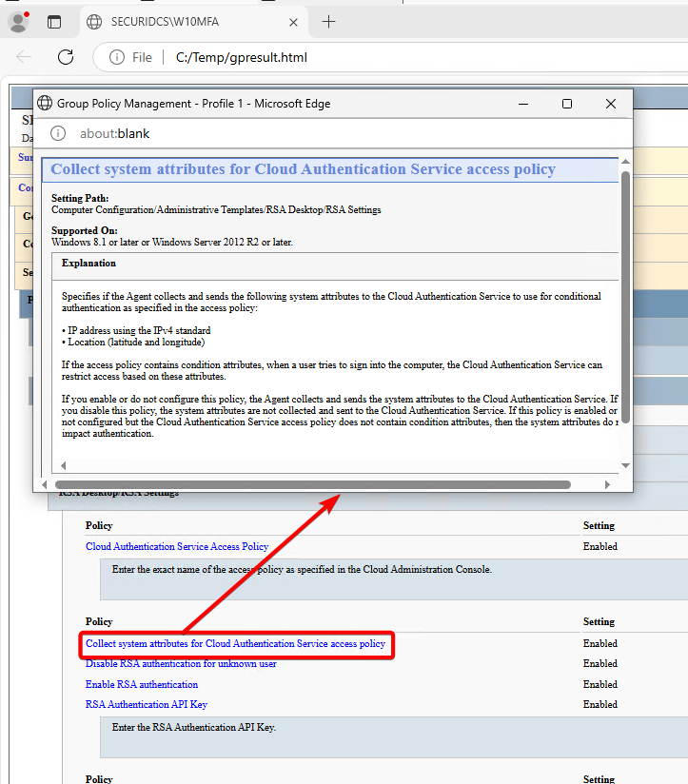
Task: View site info icon beside File label
Action: [117, 57]
